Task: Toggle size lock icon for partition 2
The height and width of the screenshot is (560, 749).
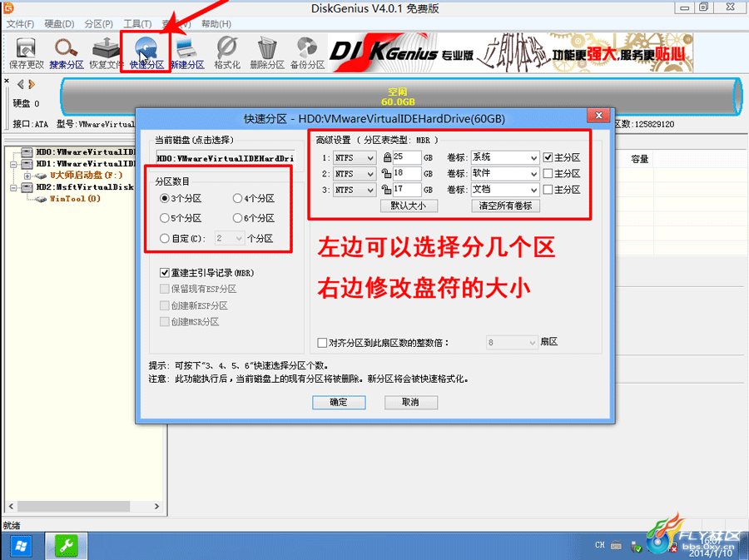Action: click(386, 173)
